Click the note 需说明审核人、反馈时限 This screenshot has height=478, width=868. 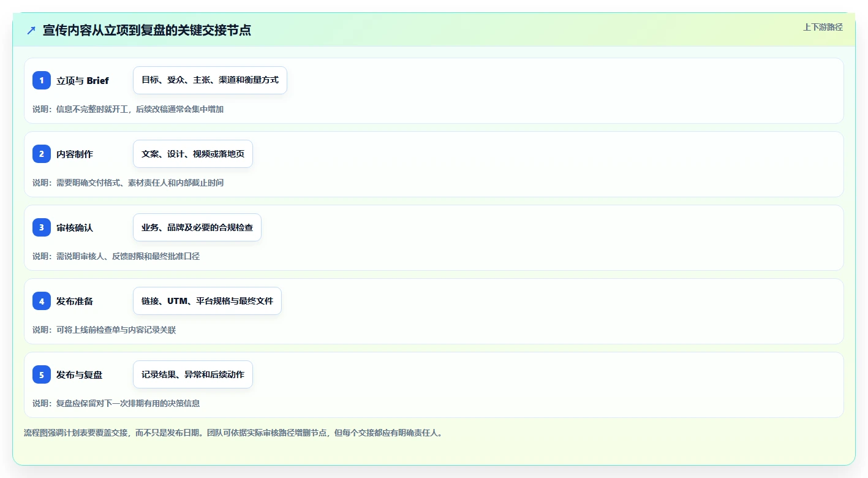[x=101, y=256]
